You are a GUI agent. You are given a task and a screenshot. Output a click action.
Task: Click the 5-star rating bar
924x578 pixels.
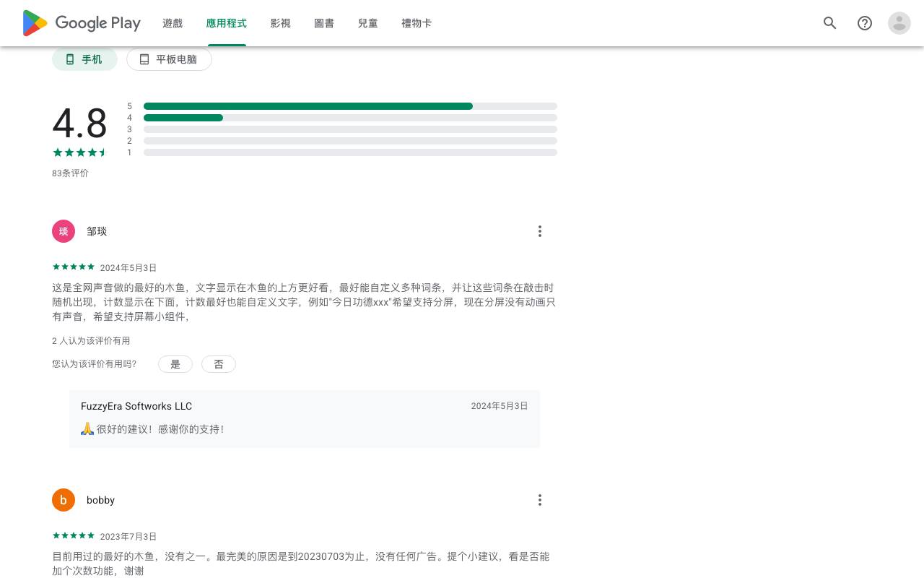[350, 106]
